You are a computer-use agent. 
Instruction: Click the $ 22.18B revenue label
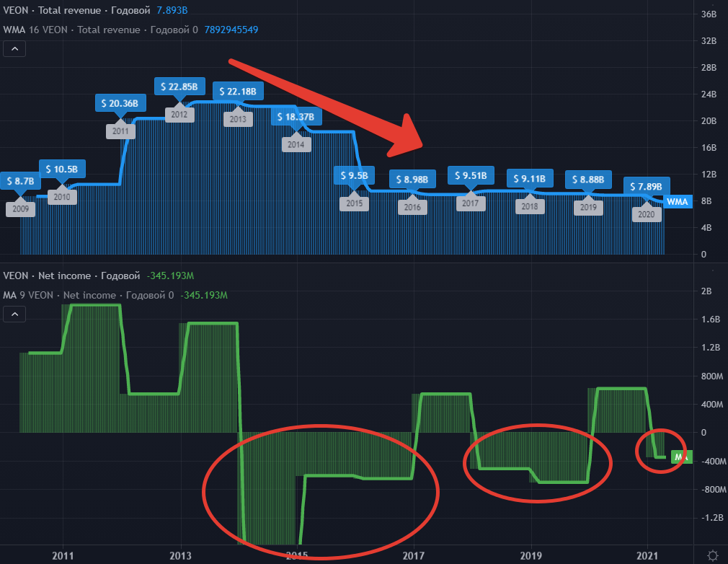[x=238, y=91]
